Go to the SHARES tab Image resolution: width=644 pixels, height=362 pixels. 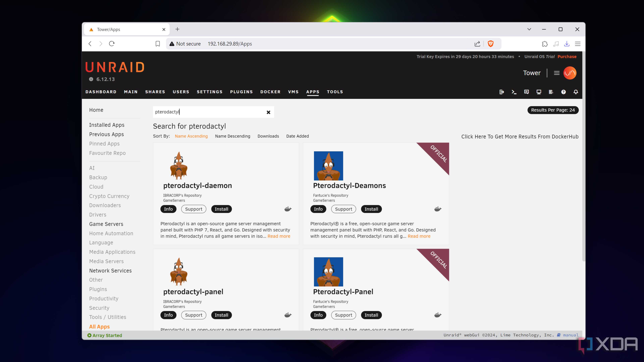pyautogui.click(x=155, y=92)
